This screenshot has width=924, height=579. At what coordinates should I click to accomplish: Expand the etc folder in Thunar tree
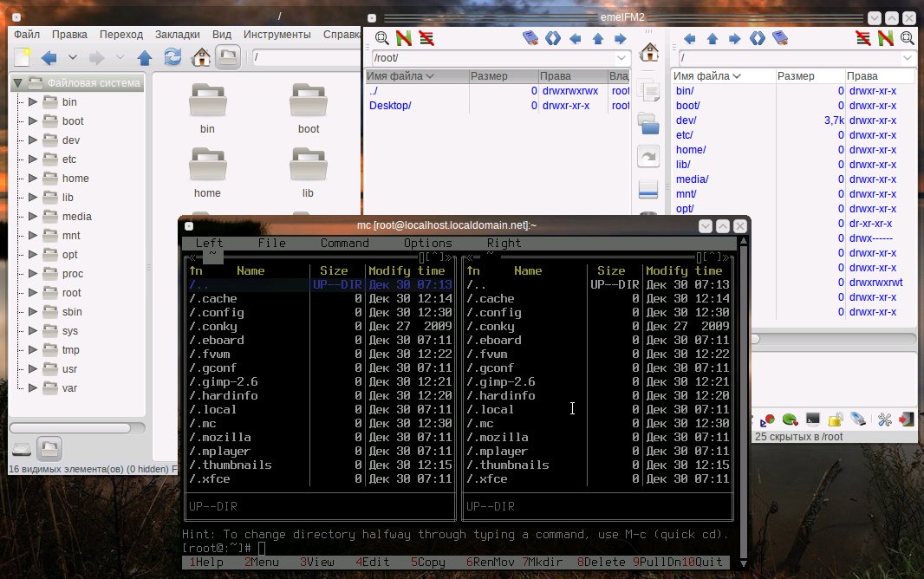[33, 159]
